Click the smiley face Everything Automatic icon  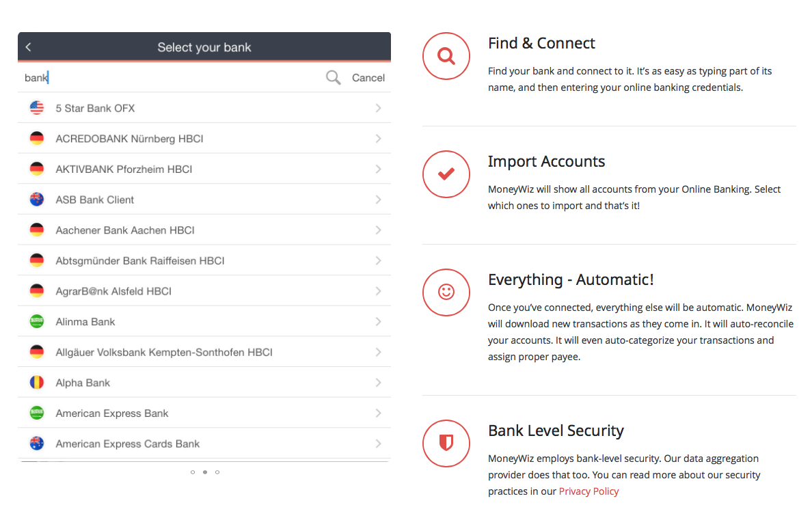tap(446, 292)
